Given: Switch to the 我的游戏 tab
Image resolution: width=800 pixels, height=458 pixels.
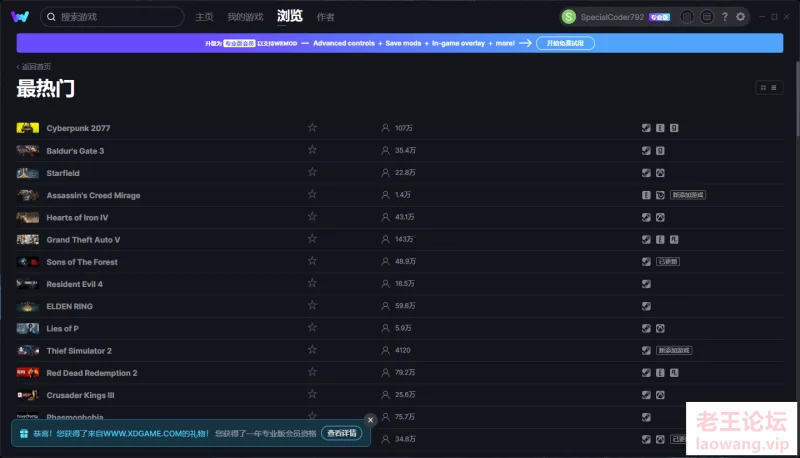Looking at the screenshot, I should 245,17.
